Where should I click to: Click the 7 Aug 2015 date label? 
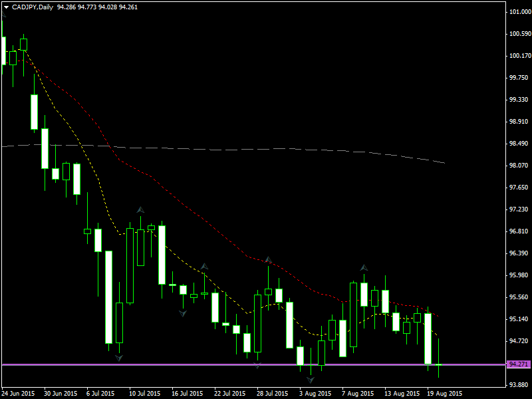[358, 394]
